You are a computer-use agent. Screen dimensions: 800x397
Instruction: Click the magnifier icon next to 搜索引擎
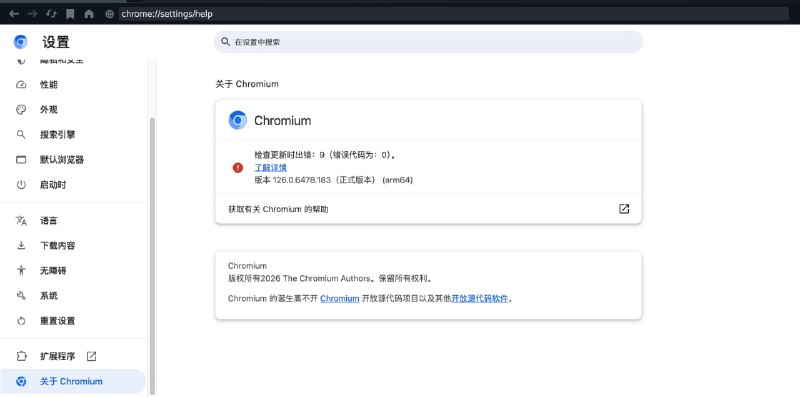[21, 135]
